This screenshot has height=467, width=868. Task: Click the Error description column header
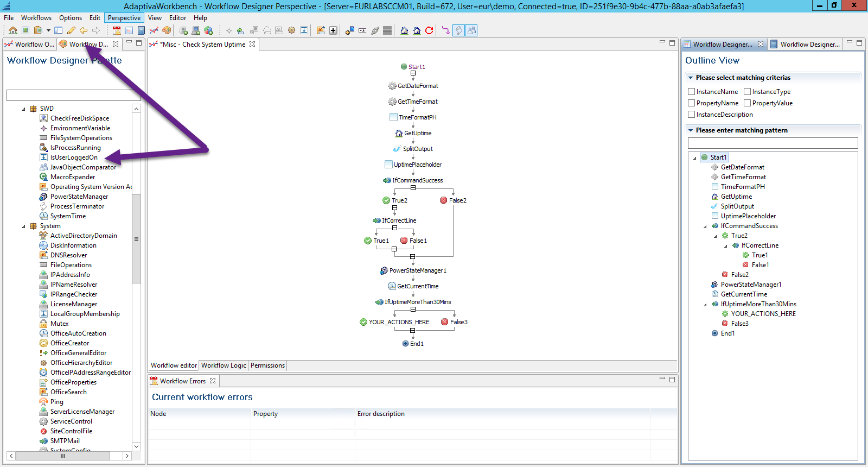coord(502,414)
